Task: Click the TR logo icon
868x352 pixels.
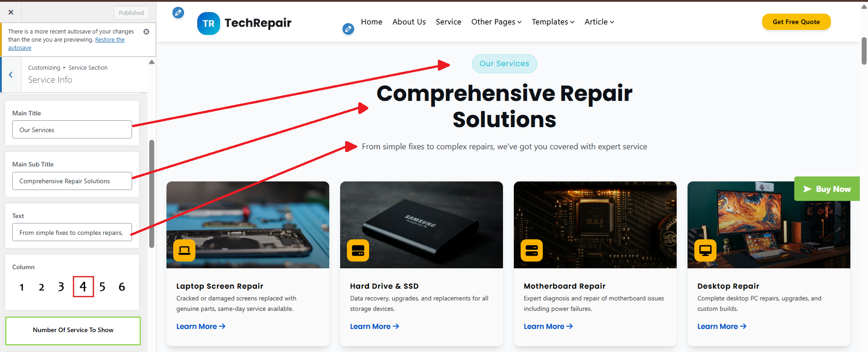Action: coord(209,24)
